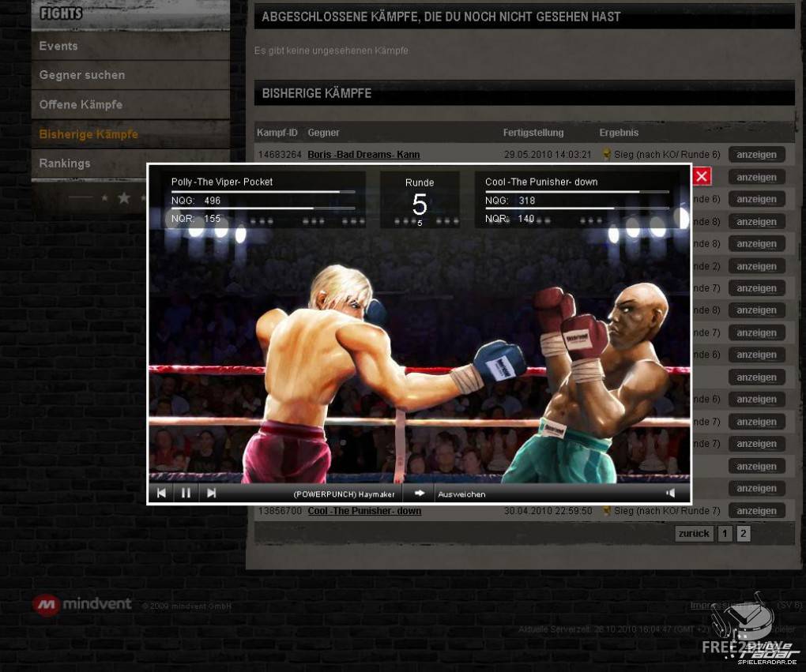
Task: Click Polly's NQG value 496
Action: pyautogui.click(x=212, y=201)
